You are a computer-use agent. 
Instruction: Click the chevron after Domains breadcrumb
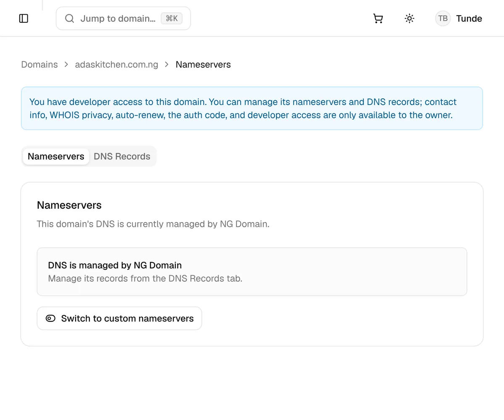click(66, 65)
